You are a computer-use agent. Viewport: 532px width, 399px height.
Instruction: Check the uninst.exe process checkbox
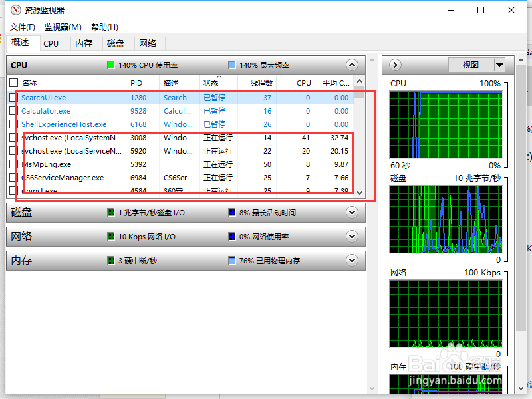pos(13,190)
